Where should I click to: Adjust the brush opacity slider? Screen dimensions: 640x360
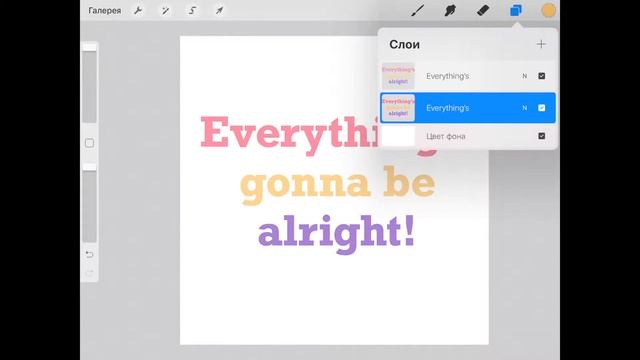89,203
